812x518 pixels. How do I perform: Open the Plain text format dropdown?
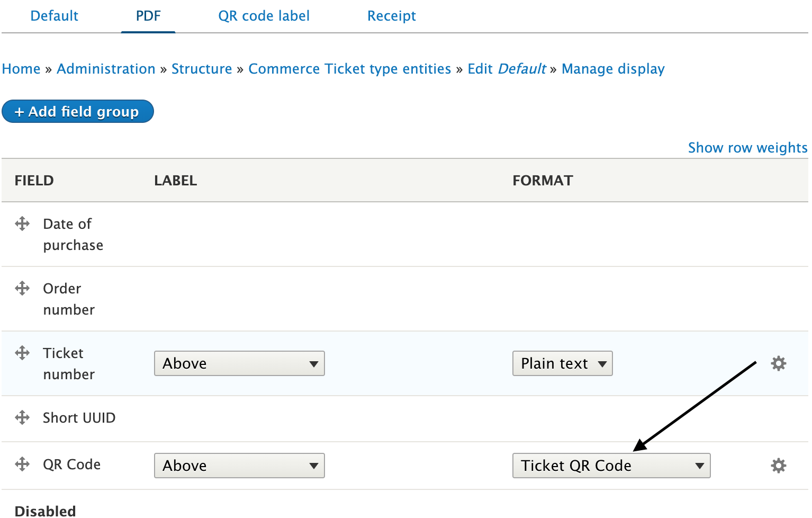562,363
